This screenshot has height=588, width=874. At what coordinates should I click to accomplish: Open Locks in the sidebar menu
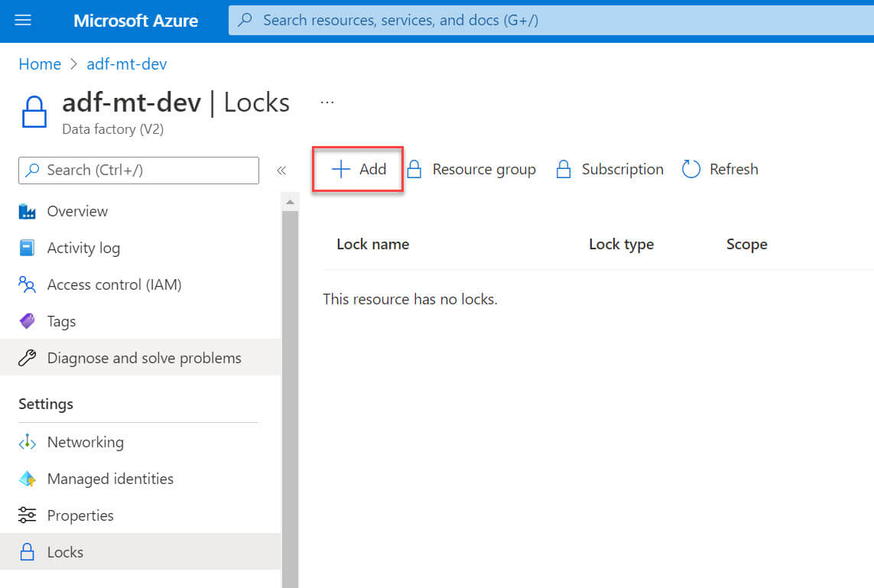65,552
